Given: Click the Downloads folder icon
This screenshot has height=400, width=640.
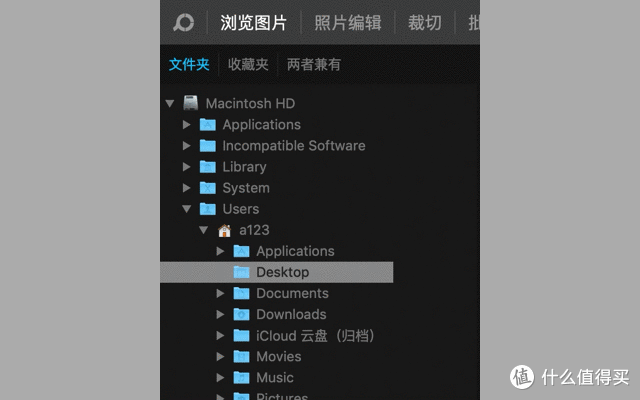Looking at the screenshot, I should (242, 314).
